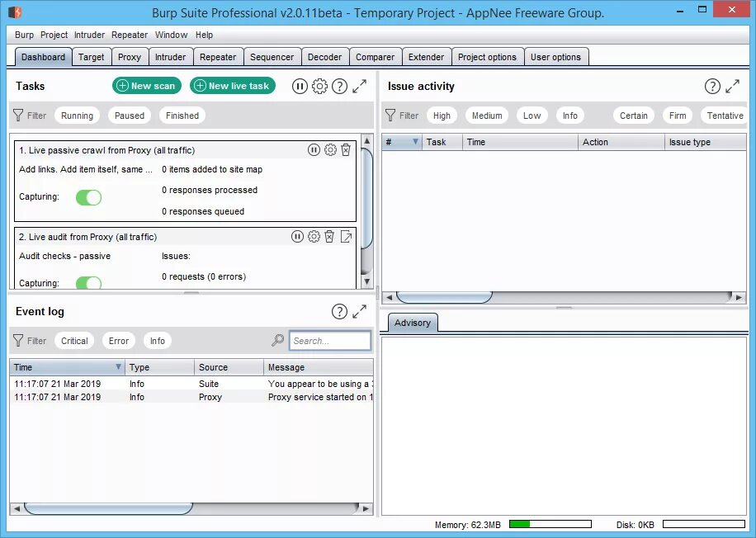The width and height of the screenshot is (756, 538).
Task: Delete the Live audit from Proxy task
Action: (329, 237)
